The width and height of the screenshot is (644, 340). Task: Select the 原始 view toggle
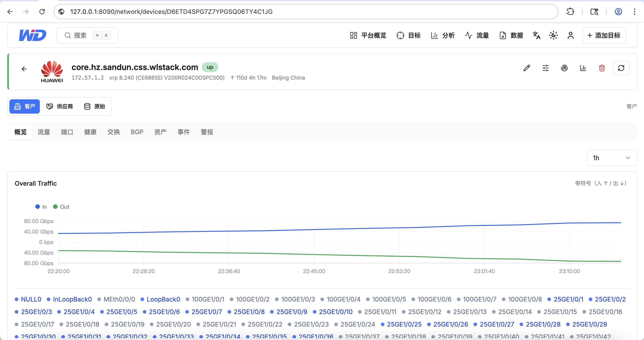94,106
